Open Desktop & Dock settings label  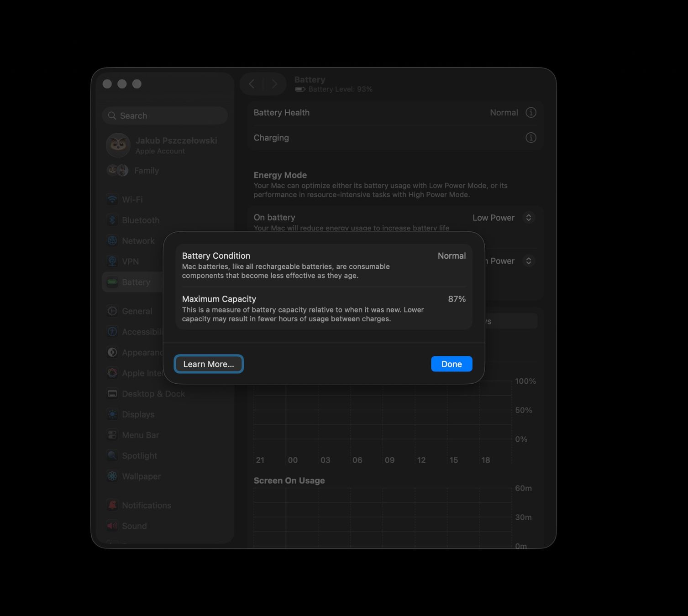pos(153,393)
